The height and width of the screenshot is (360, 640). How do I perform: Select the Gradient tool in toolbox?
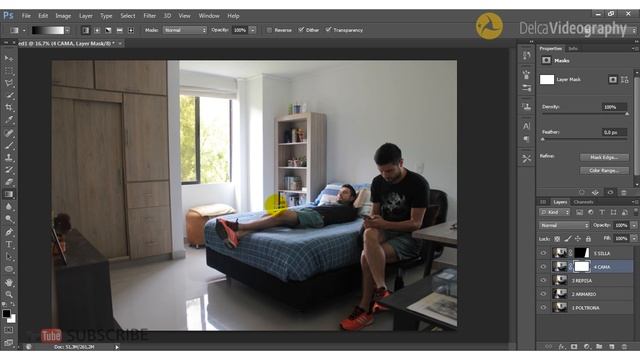pos(9,194)
